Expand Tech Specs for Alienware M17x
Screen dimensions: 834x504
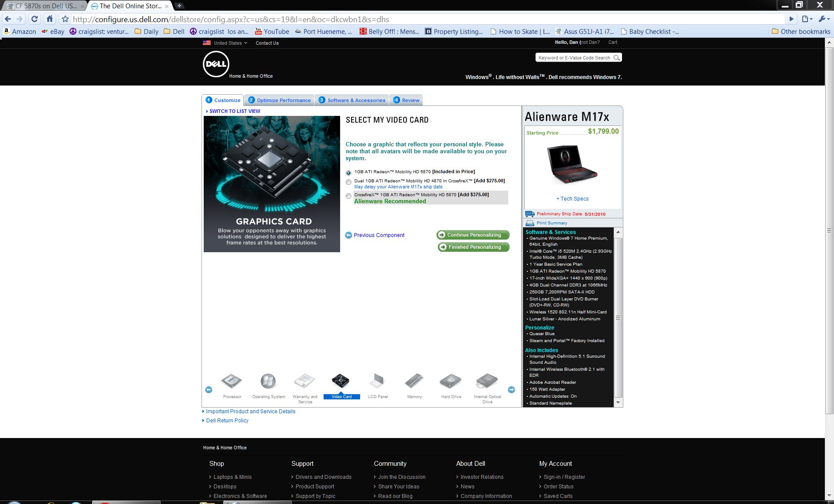pos(573,199)
